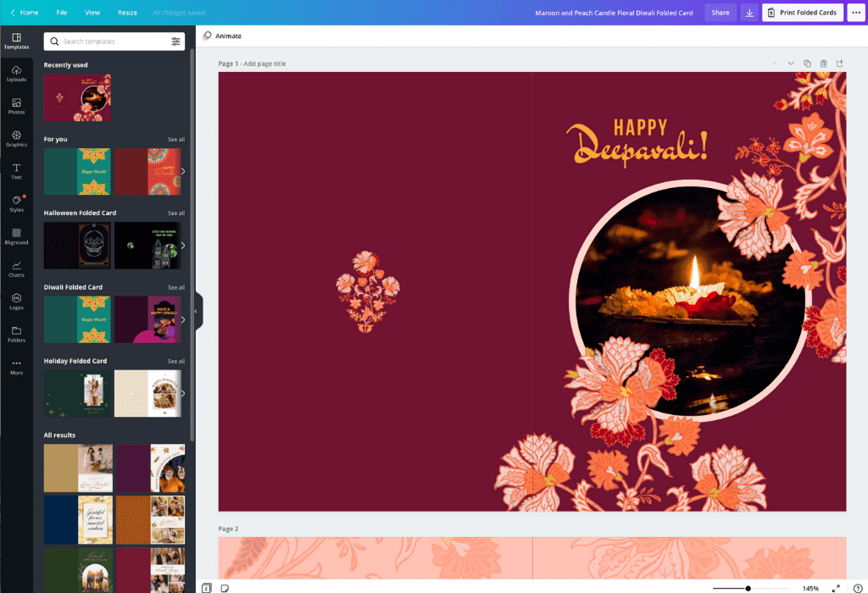Open the notes icon in bottom bar
The width and height of the screenshot is (868, 593).
[x=225, y=588]
